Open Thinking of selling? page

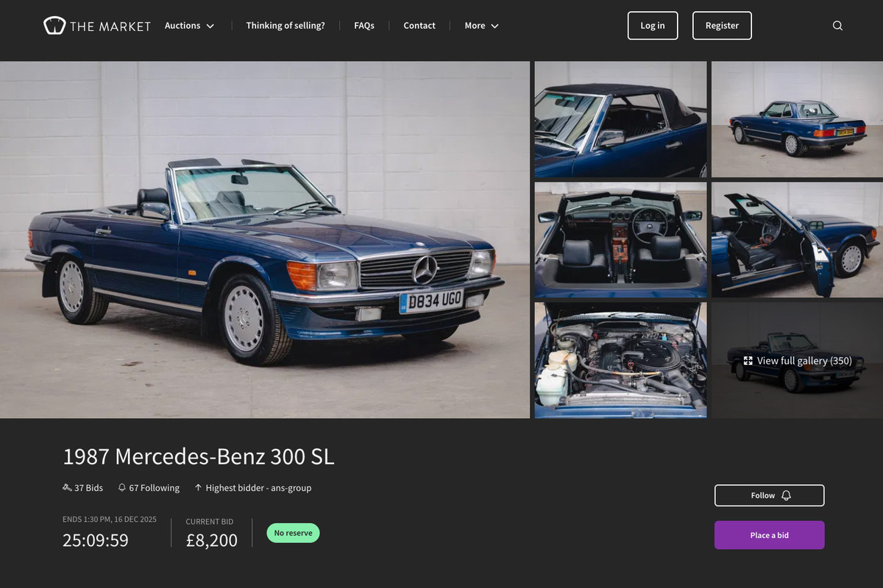[286, 26]
